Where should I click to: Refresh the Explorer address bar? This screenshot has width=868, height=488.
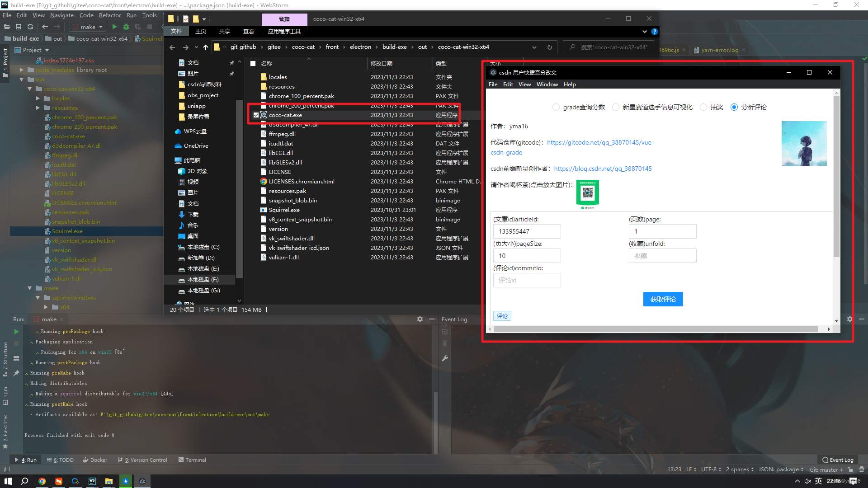tap(549, 47)
